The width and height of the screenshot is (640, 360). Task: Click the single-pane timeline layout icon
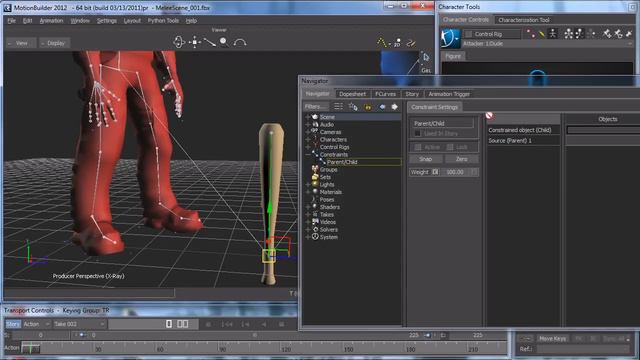pyautogui.click(x=169, y=324)
